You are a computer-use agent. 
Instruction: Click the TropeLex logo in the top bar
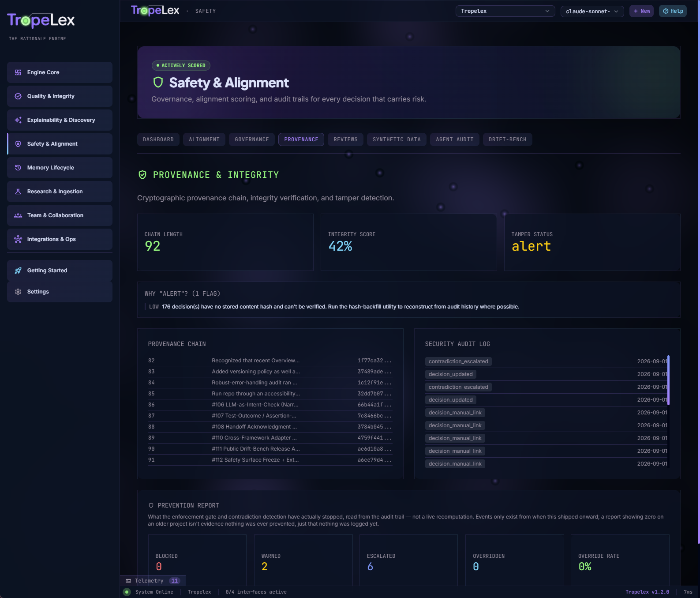point(155,11)
